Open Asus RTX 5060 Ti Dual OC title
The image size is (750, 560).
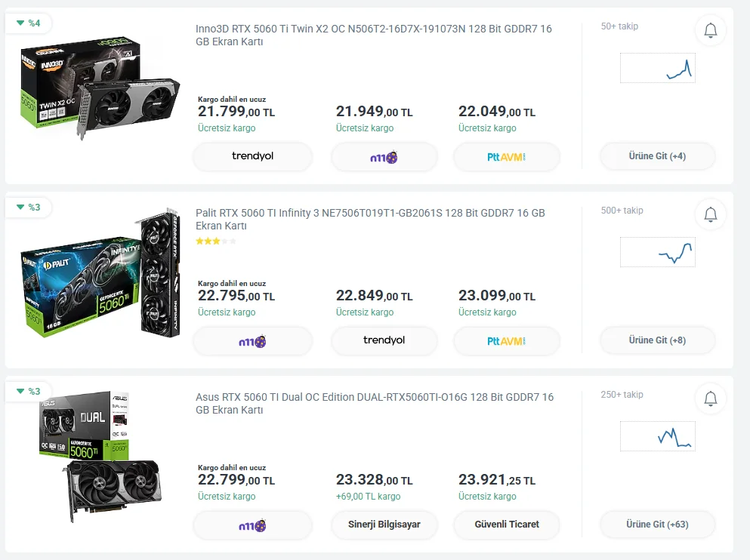(374, 404)
